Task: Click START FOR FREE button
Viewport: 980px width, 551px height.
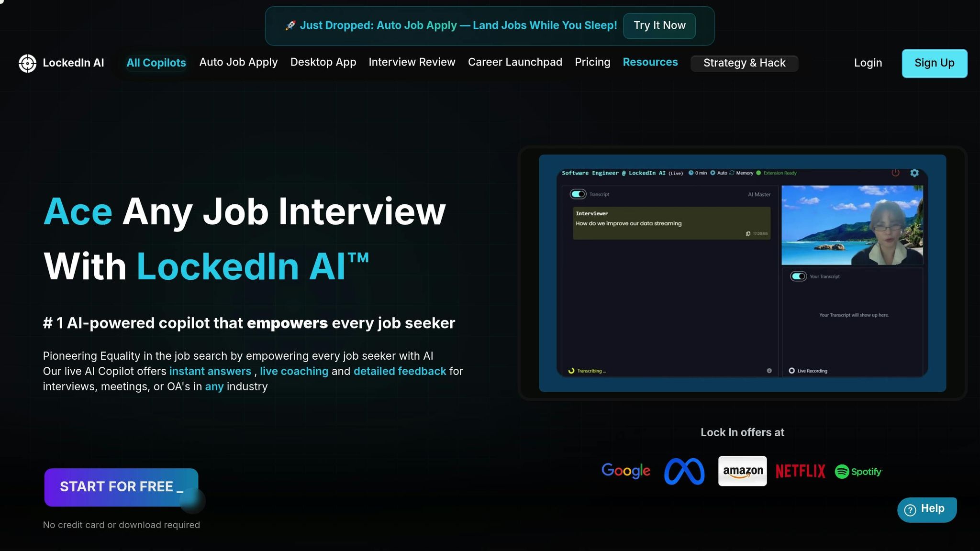Action: [x=121, y=487]
